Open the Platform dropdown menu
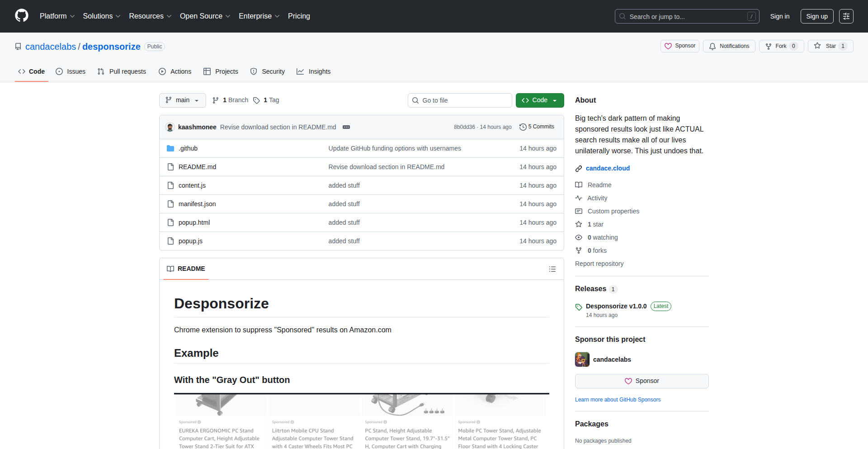Image resolution: width=868 pixels, height=449 pixels. click(57, 16)
